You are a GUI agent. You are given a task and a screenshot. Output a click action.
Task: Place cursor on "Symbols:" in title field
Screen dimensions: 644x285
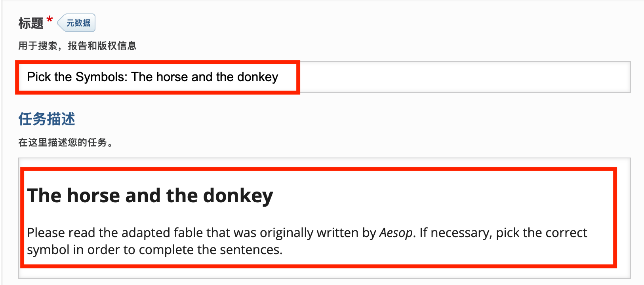[101, 77]
